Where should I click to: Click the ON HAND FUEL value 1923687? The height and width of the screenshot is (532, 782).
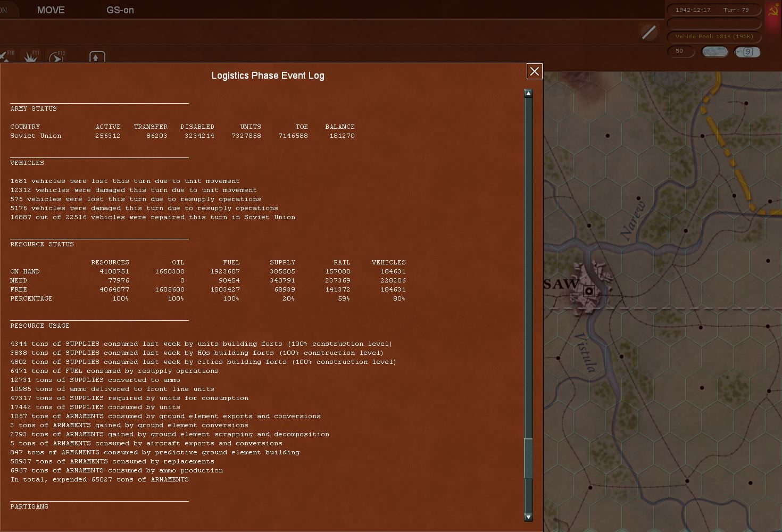pos(225,271)
